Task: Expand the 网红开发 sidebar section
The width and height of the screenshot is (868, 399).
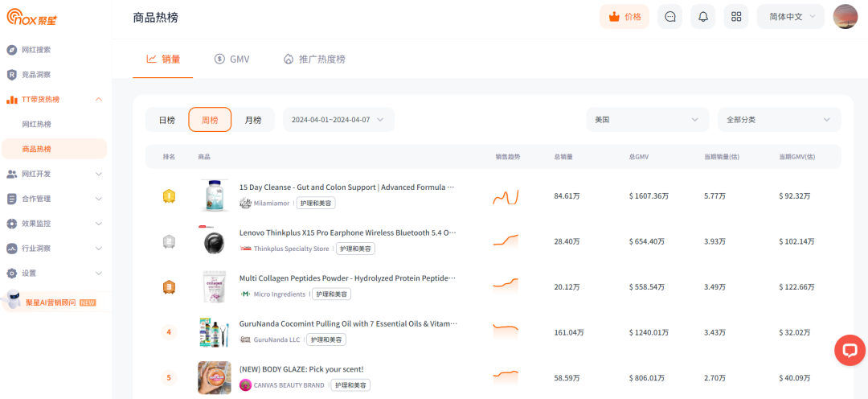Action: tap(99, 174)
